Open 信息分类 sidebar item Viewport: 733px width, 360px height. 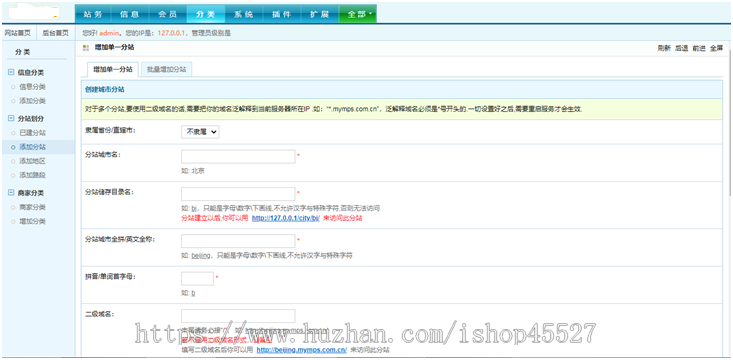click(32, 87)
